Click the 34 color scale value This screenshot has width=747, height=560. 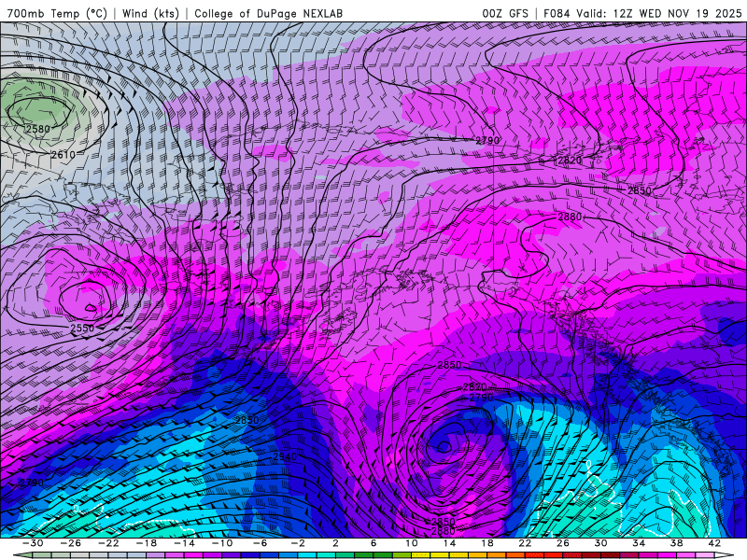coord(639,543)
